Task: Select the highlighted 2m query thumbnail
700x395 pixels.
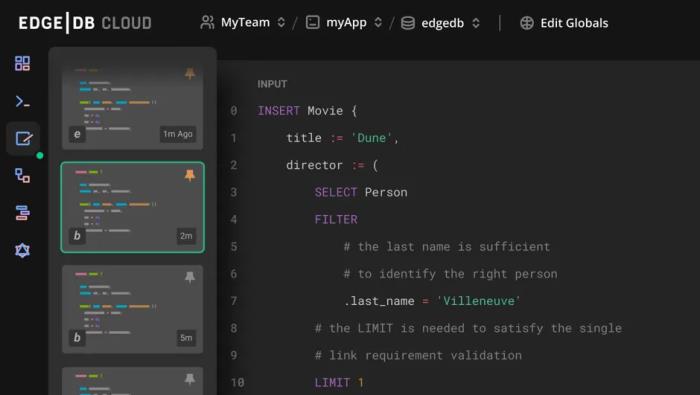Action: point(133,207)
